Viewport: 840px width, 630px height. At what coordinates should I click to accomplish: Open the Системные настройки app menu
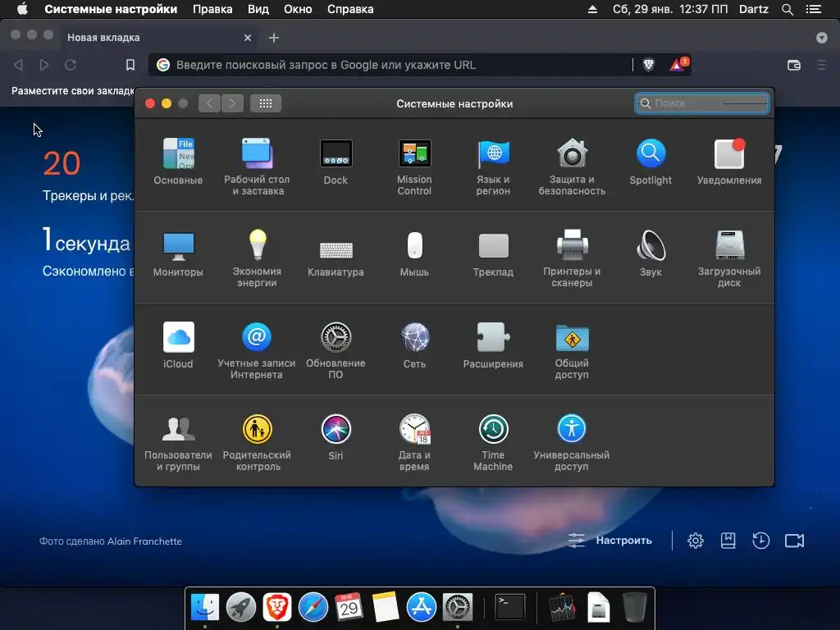click(x=111, y=9)
